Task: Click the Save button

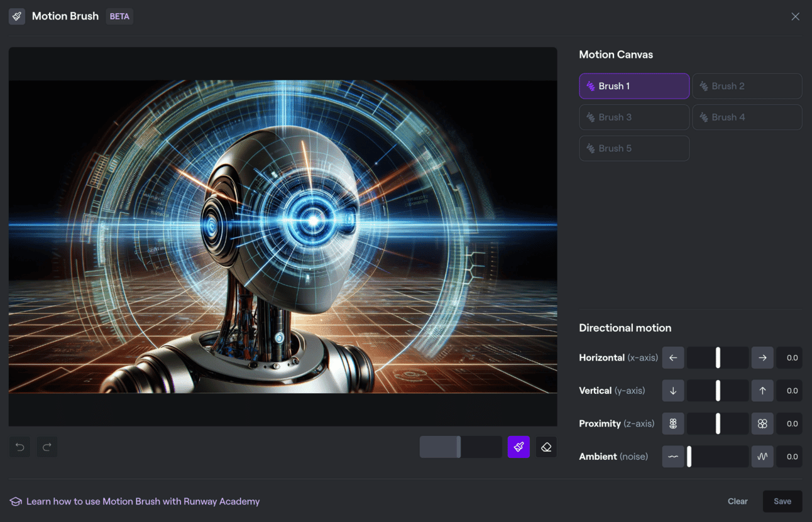Action: point(782,501)
